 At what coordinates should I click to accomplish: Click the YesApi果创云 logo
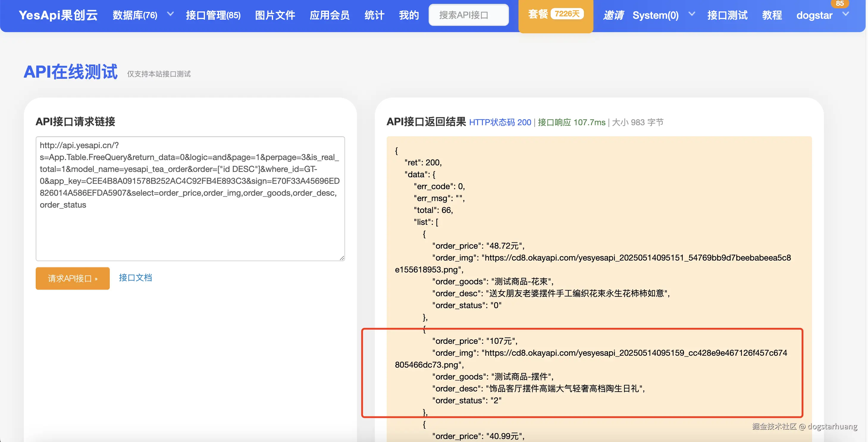pyautogui.click(x=58, y=15)
